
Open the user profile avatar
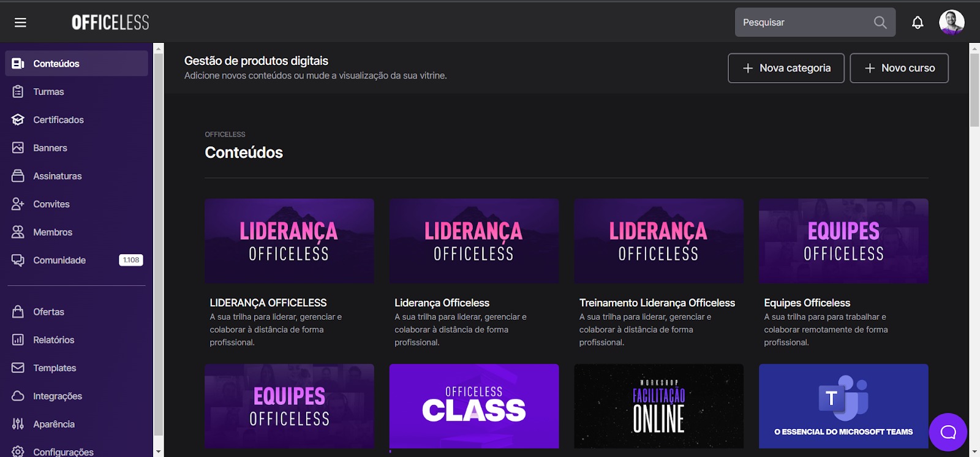coord(952,23)
